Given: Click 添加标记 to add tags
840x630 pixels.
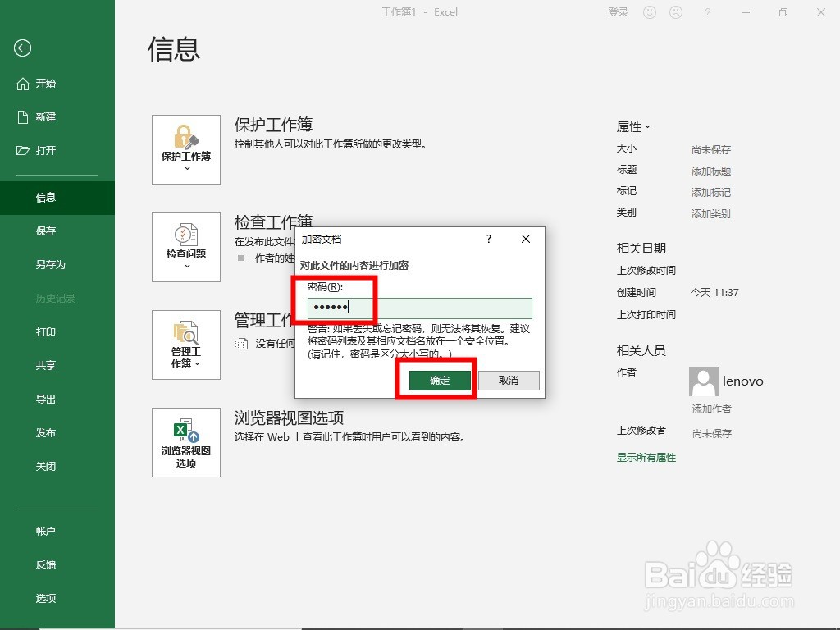Looking at the screenshot, I should pos(711,192).
